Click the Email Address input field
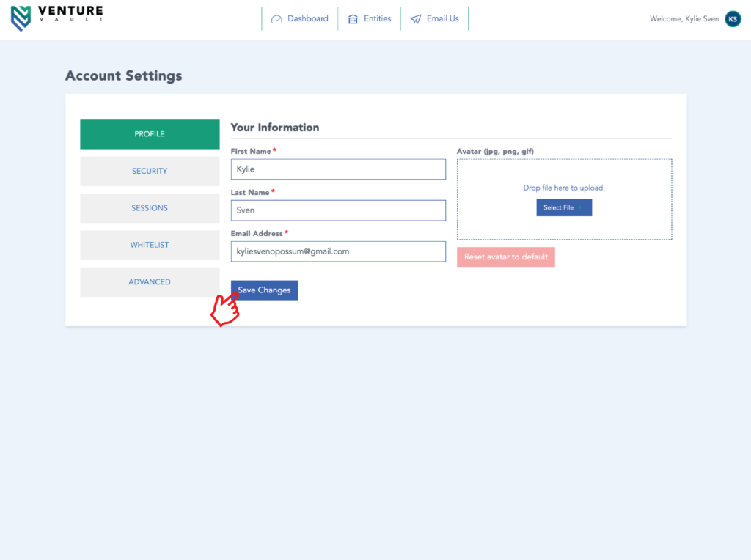This screenshot has width=751, height=560. point(338,251)
